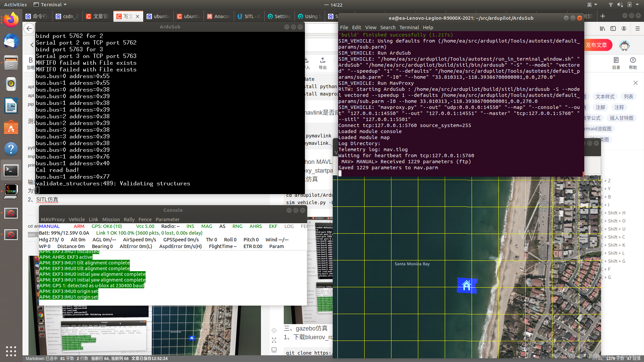Click the browser sidebar toggle icon

coord(613,29)
